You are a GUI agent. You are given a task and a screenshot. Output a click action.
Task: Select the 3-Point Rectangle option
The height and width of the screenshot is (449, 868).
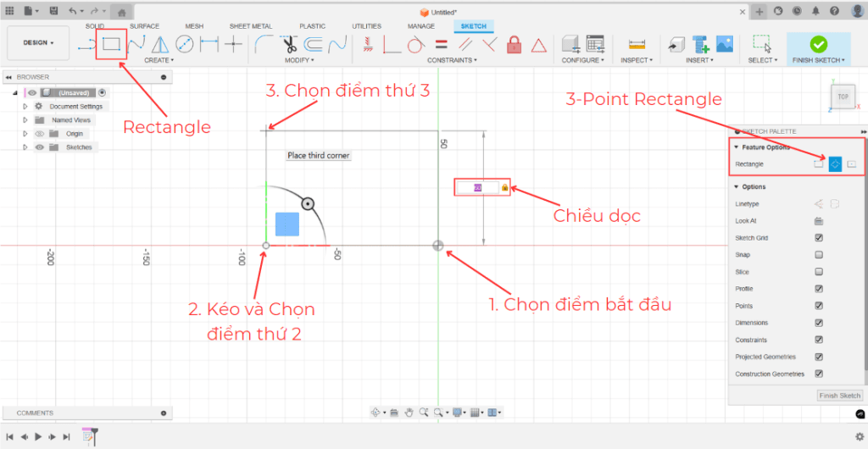click(x=835, y=164)
